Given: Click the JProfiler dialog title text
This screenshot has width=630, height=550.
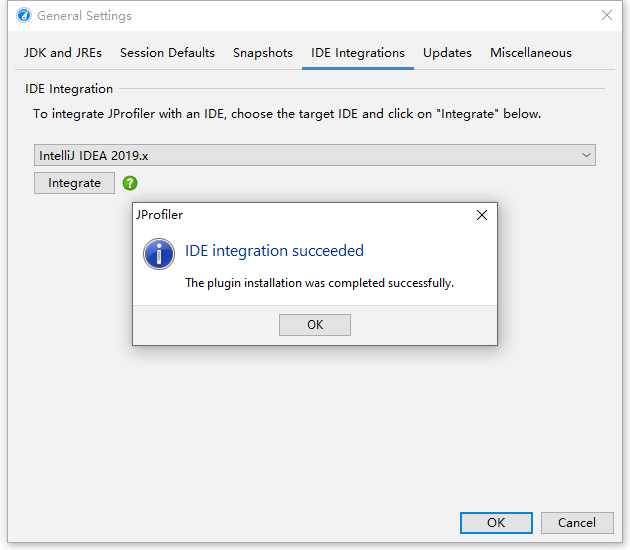Looking at the screenshot, I should click(160, 215).
